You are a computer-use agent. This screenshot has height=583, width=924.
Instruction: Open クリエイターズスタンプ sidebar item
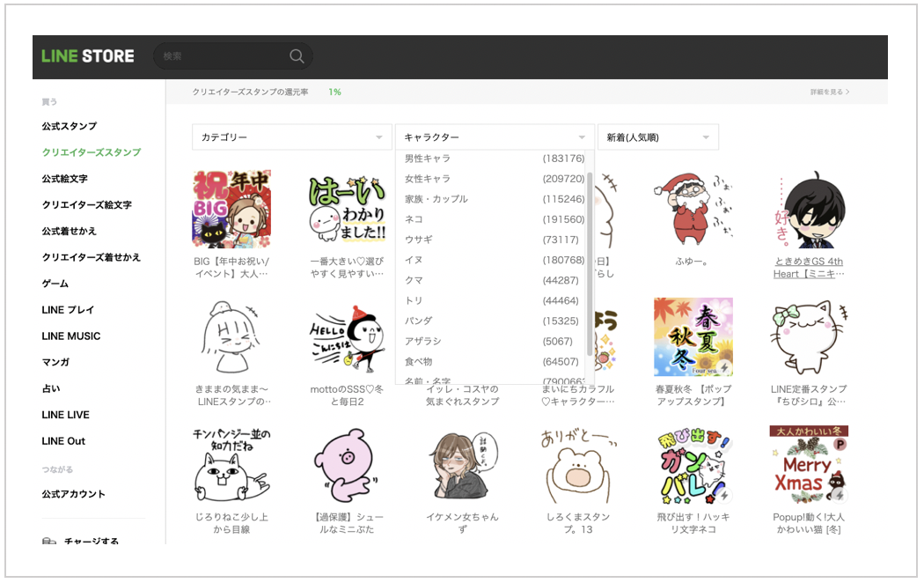tap(92, 152)
